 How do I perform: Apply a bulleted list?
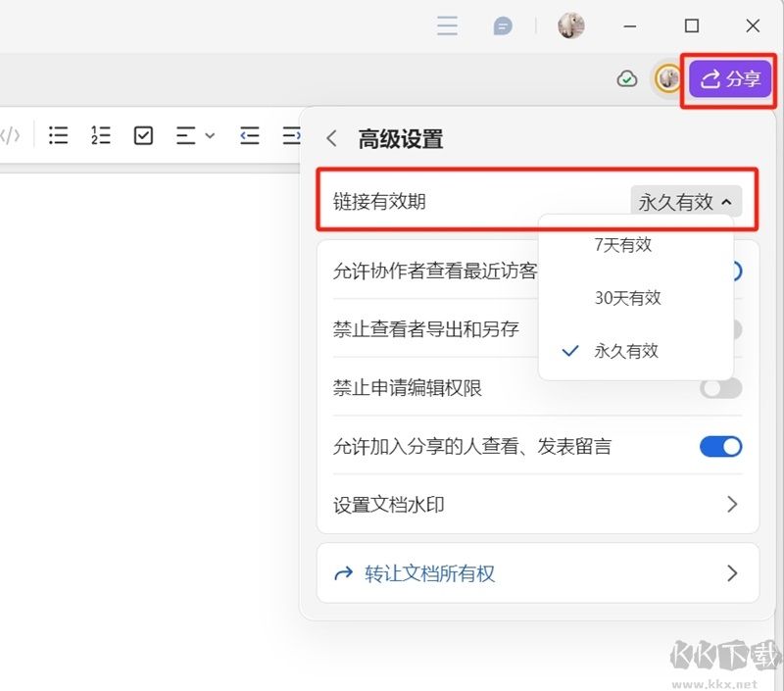click(58, 135)
